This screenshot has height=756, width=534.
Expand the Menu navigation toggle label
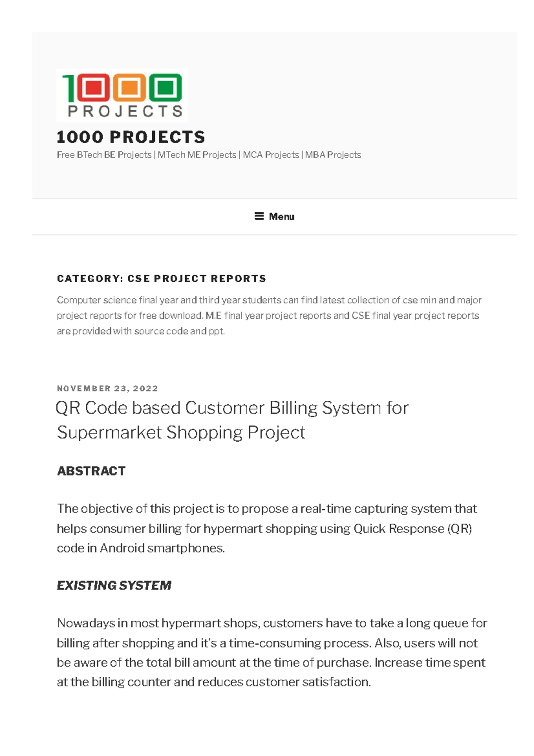(282, 217)
